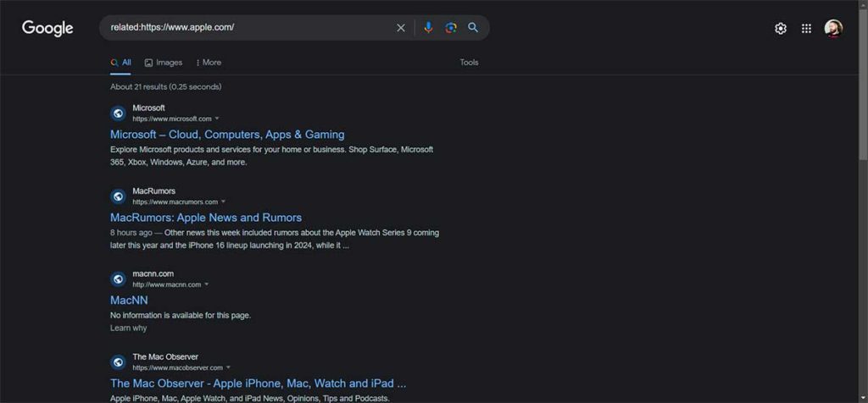Click The Mac Observer result globe favicon
868x403 pixels.
[118, 362]
